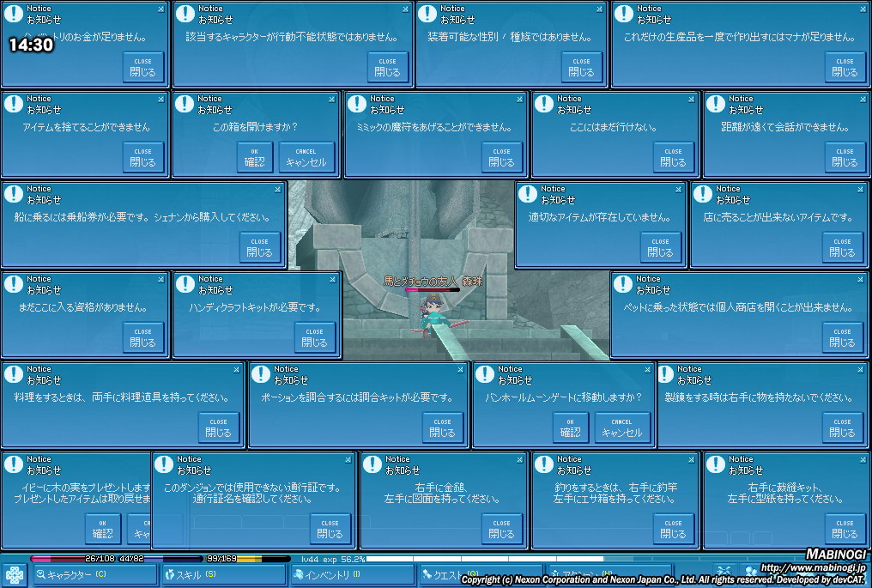
Task: Click the red HP bar showing 26/108
Action: coord(72,559)
